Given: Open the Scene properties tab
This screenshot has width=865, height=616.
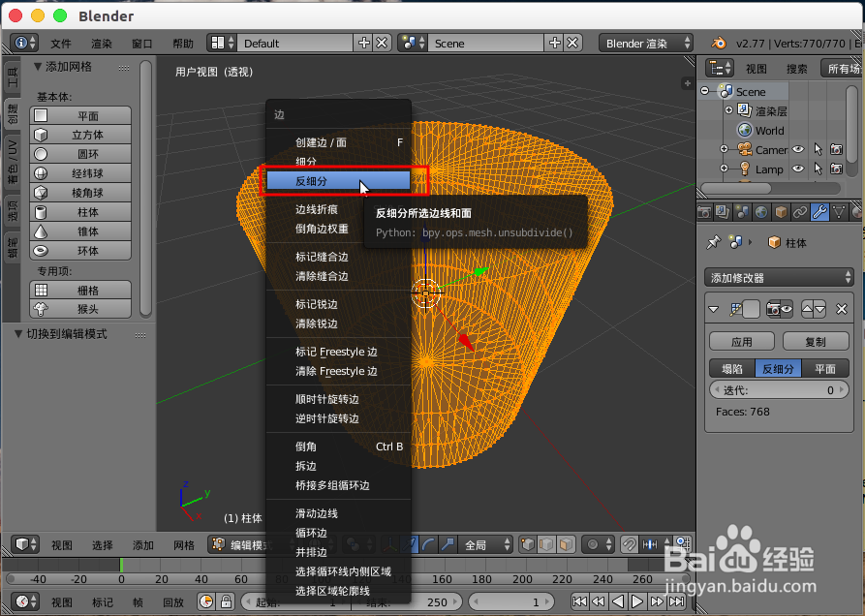Looking at the screenshot, I should click(x=742, y=212).
